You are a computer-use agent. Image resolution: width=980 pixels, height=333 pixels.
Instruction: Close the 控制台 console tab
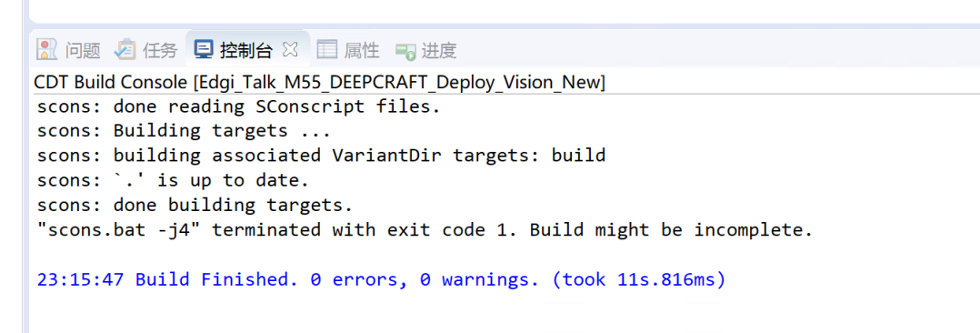coord(290,49)
